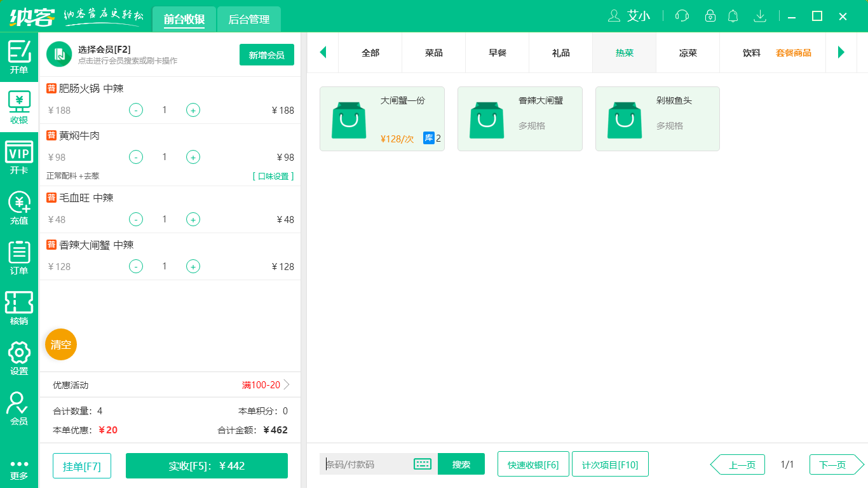Click the virtual keyboard icon beside the barcode field
The image size is (868, 488).
pyautogui.click(x=423, y=464)
